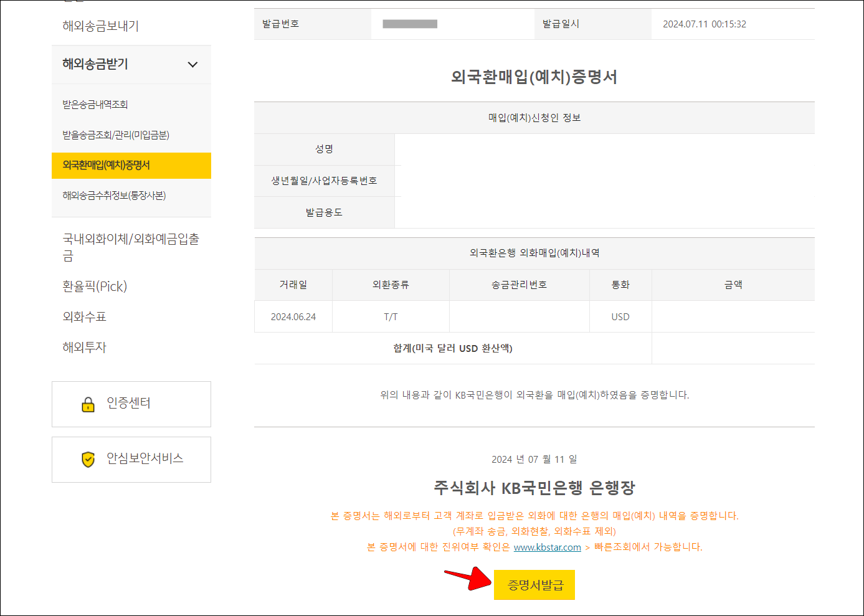
Task: Click the 생년월일/사업자등록번호 label
Action: (x=324, y=181)
